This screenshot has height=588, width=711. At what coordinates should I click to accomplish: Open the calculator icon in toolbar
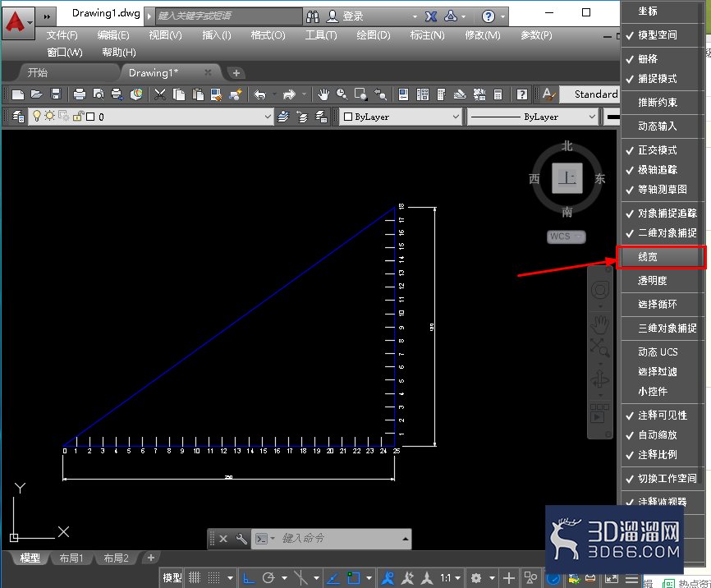coord(498,94)
